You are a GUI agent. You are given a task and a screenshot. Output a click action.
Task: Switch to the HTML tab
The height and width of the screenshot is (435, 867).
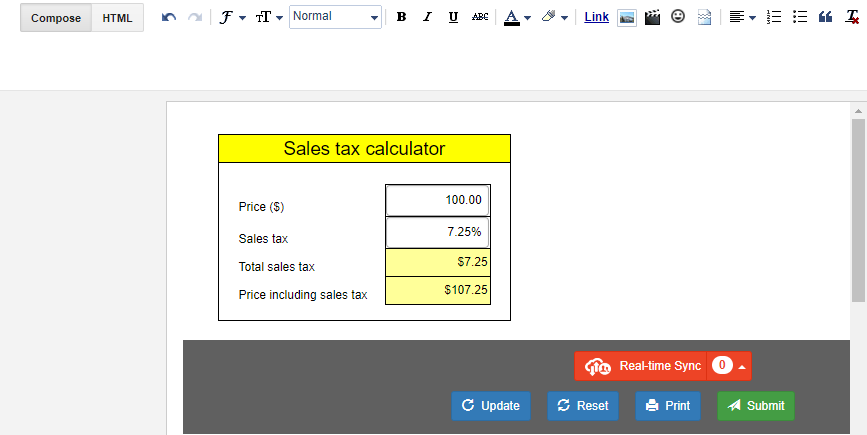[117, 18]
